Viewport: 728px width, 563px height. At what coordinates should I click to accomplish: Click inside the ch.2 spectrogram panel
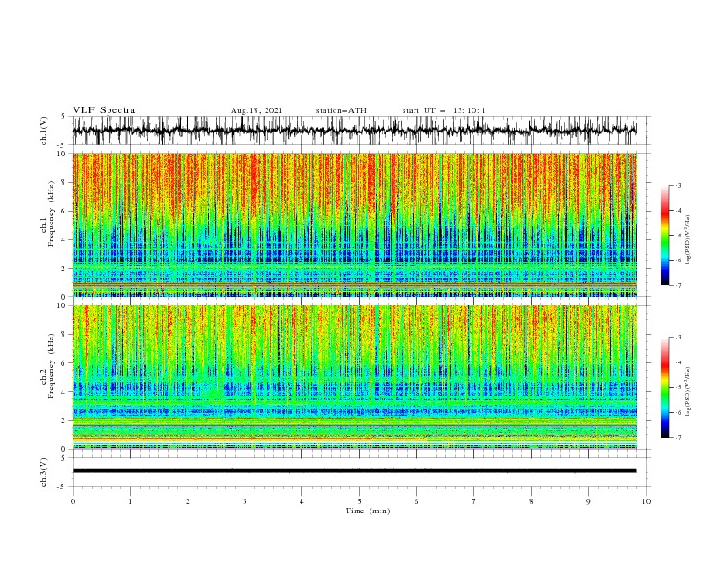(354, 377)
